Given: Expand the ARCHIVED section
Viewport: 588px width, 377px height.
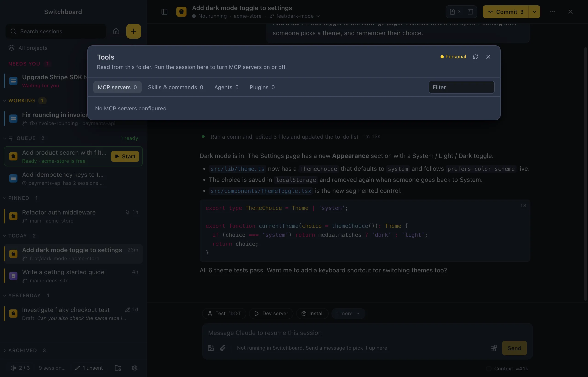Looking at the screenshot, I should click(24, 350).
